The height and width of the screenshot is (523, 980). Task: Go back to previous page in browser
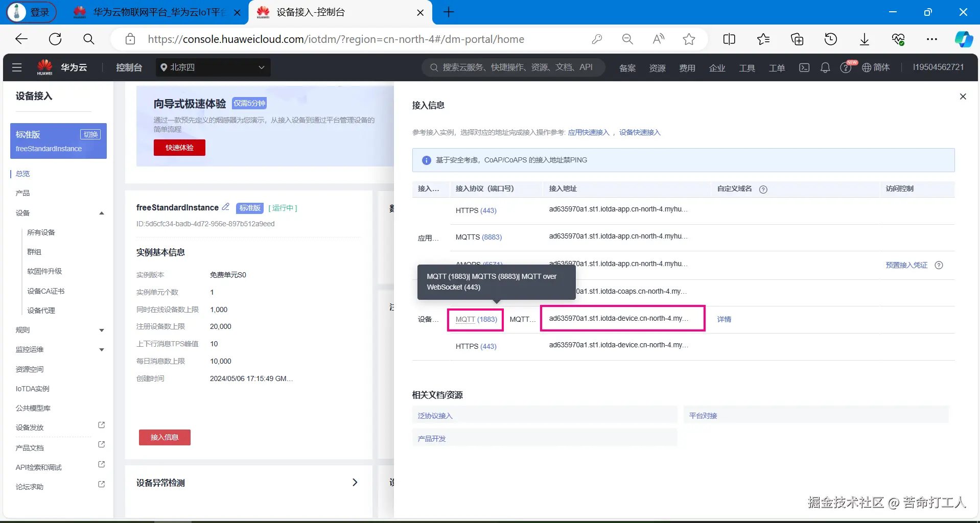click(21, 39)
